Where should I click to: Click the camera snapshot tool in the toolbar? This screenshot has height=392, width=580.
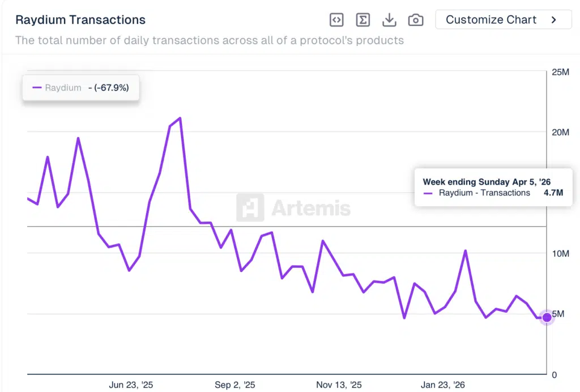pyautogui.click(x=415, y=19)
